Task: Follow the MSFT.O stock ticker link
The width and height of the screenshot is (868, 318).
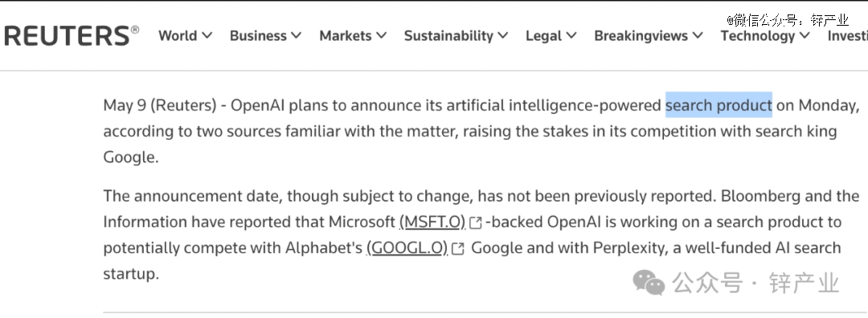Action: click(432, 222)
